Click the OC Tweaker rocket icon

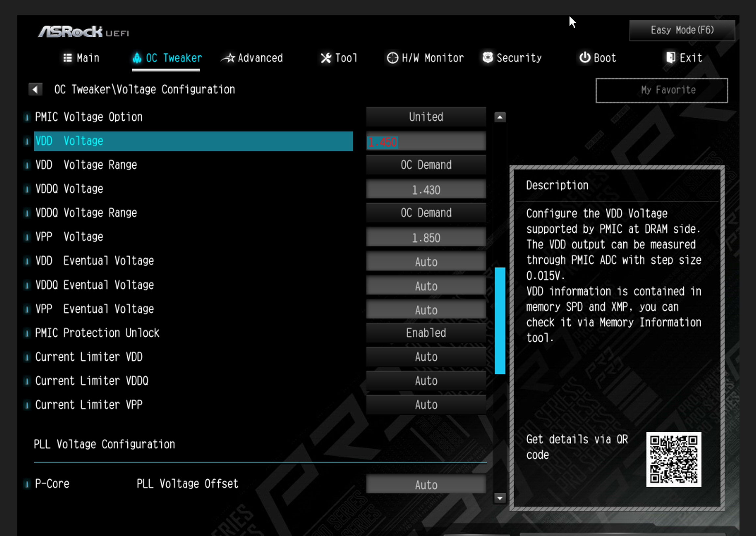pos(137,58)
